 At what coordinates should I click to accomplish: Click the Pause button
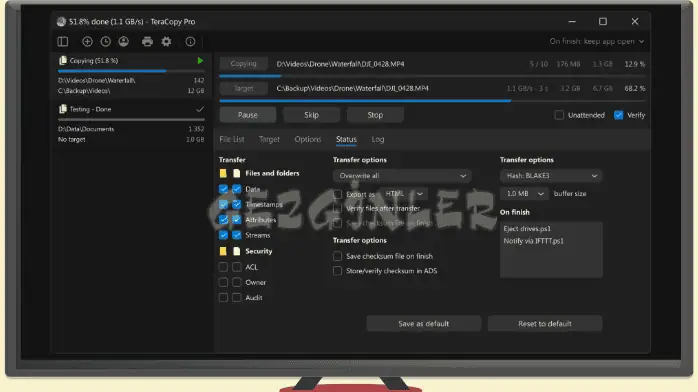248,115
